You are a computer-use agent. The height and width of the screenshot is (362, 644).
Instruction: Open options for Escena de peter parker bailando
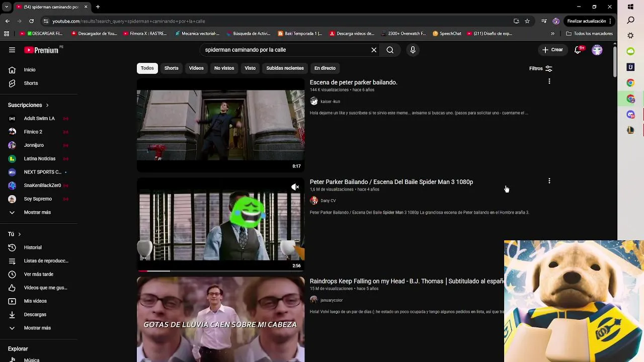(549, 81)
